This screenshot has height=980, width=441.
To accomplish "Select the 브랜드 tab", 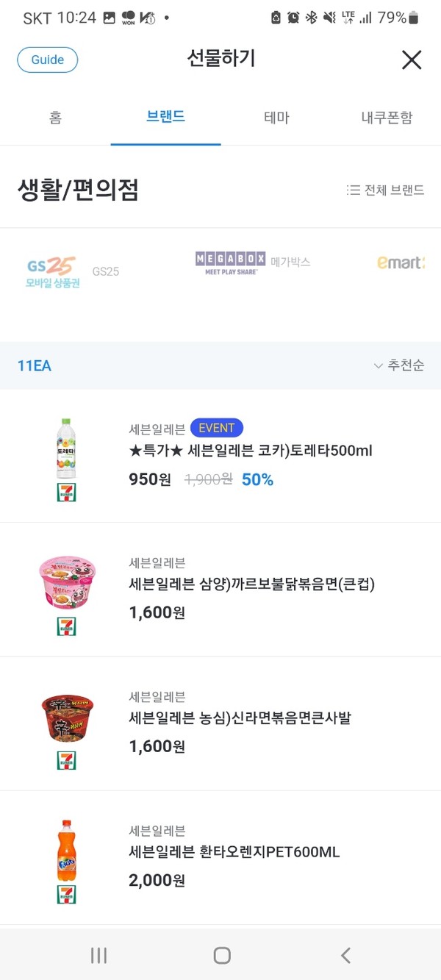I will (165, 117).
